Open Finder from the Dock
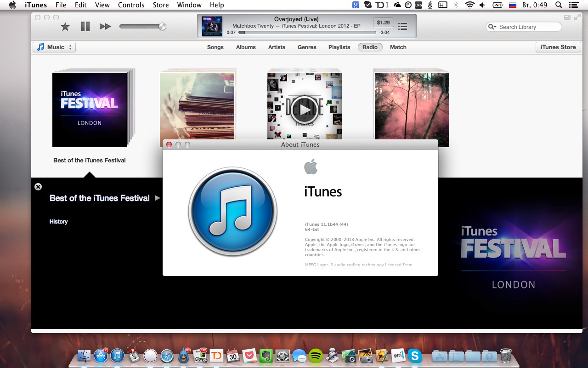588x368 pixels. (85, 356)
